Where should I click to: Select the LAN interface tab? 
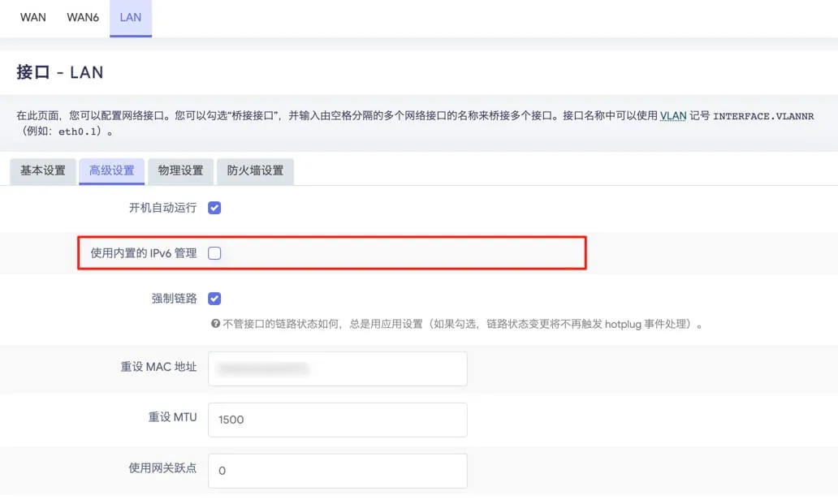[131, 18]
